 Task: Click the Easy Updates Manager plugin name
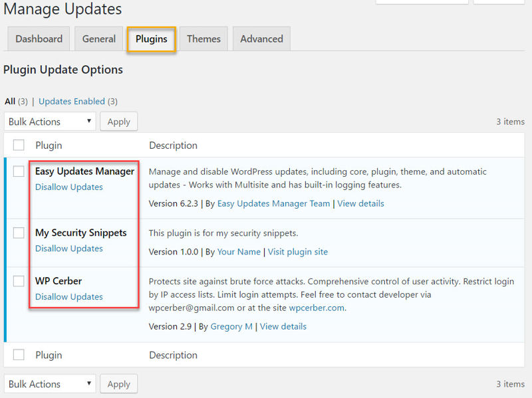(85, 171)
